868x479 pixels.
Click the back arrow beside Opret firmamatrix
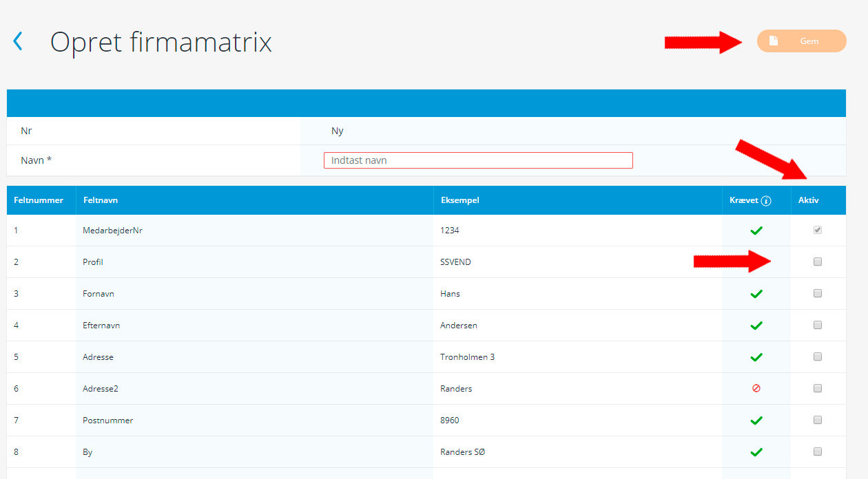(18, 41)
